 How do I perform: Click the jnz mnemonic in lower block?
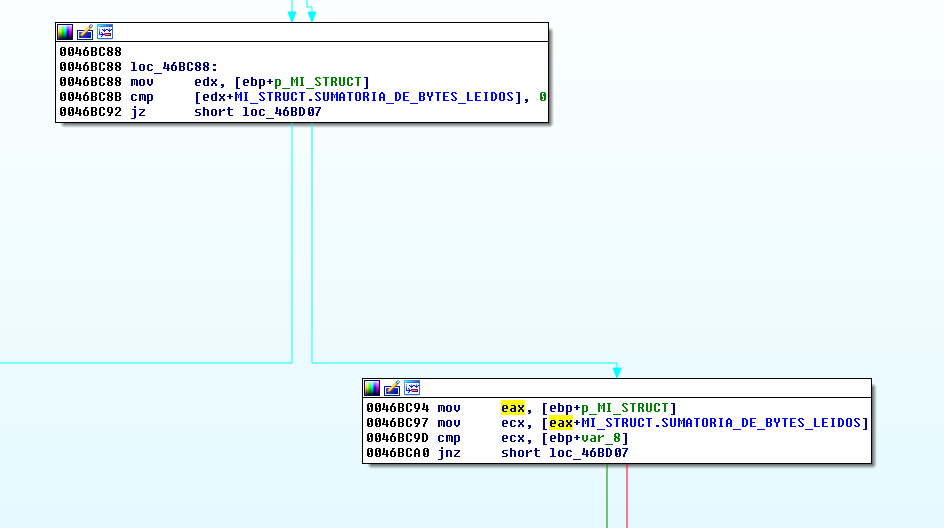coord(448,453)
